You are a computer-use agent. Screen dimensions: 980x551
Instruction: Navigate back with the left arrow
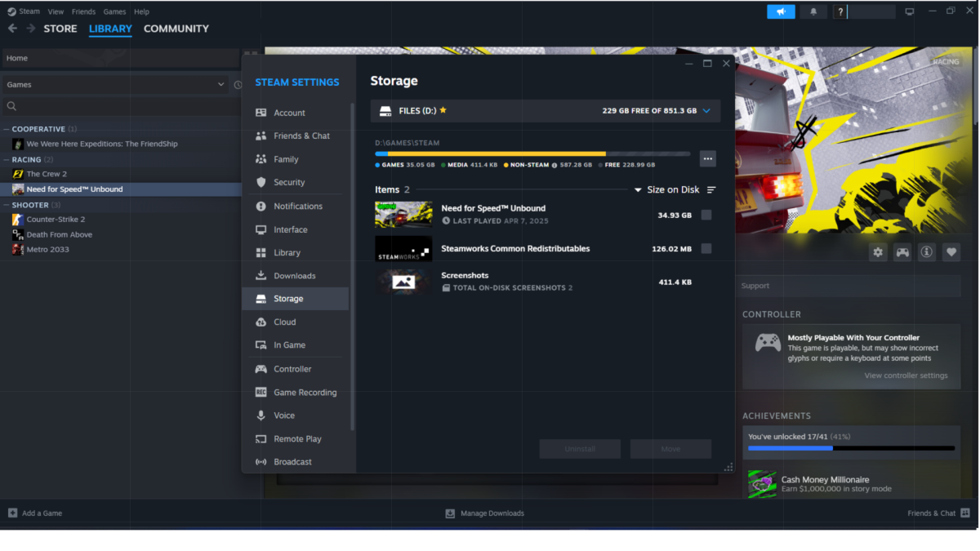click(12, 29)
